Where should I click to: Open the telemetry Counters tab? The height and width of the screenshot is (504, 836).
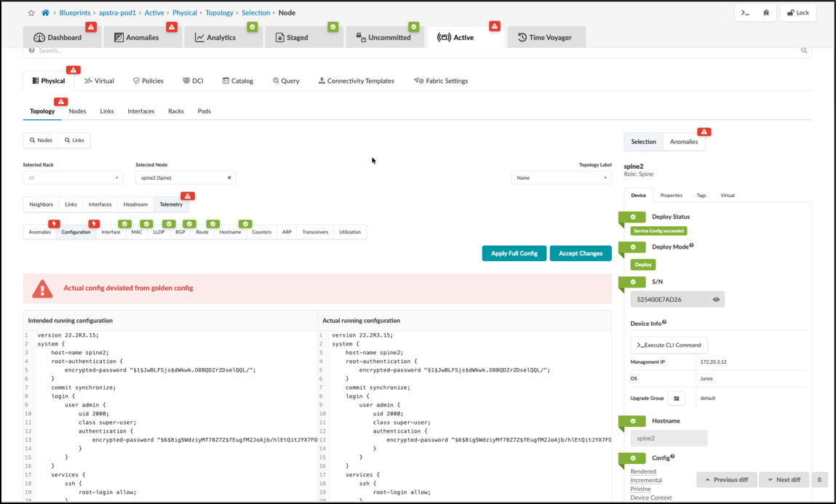[262, 232]
